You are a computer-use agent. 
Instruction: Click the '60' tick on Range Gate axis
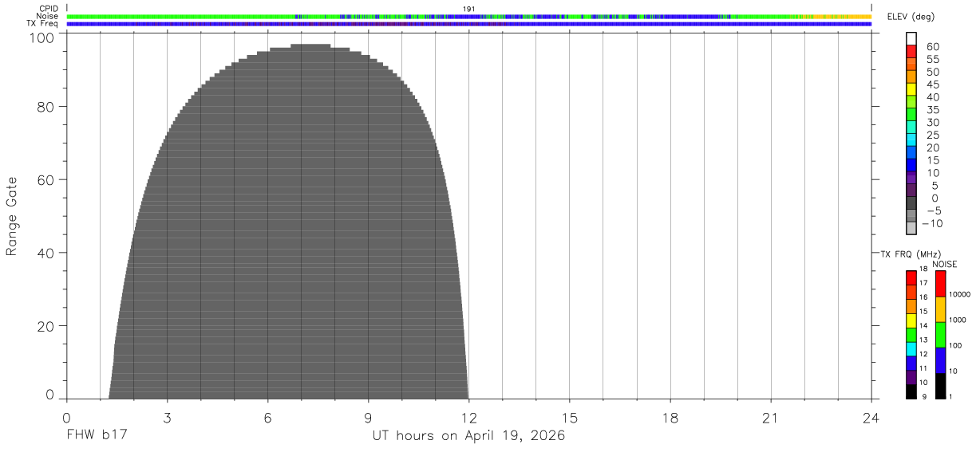coord(46,179)
